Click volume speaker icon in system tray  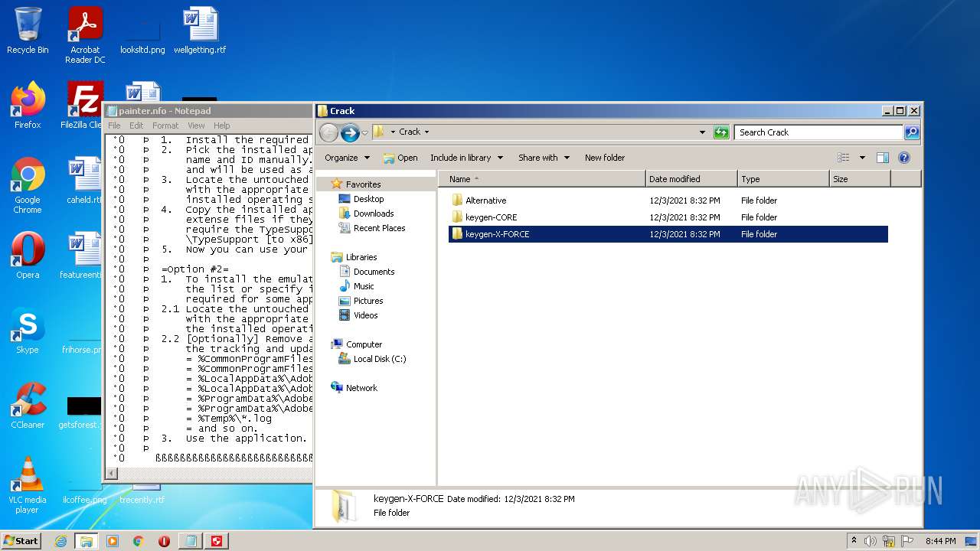871,541
